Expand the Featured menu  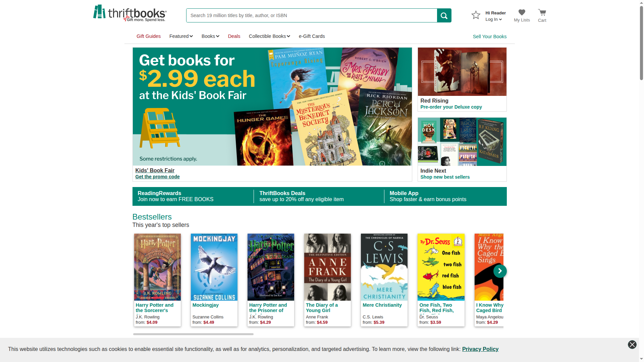coord(181,36)
